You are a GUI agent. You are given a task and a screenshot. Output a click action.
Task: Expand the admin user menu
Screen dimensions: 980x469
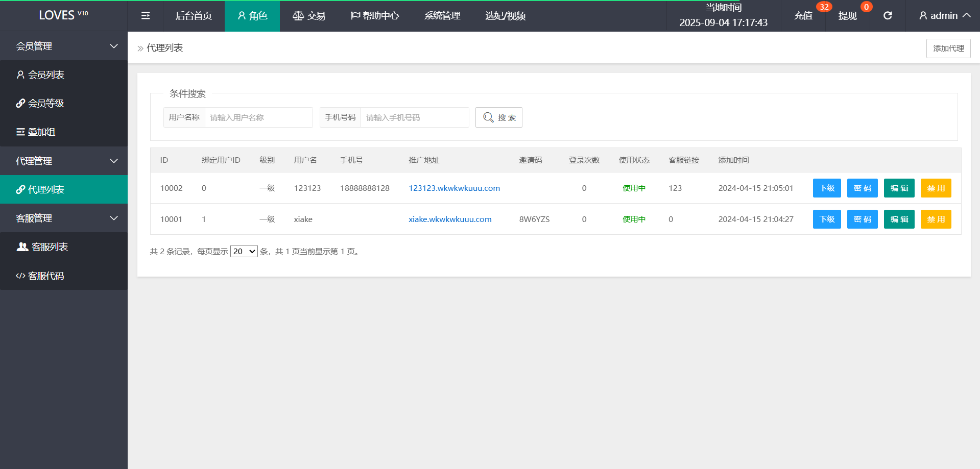point(944,16)
